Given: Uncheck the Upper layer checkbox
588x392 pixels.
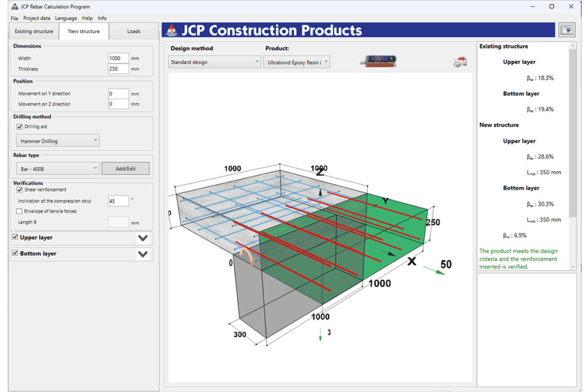Looking at the screenshot, I should (x=15, y=237).
